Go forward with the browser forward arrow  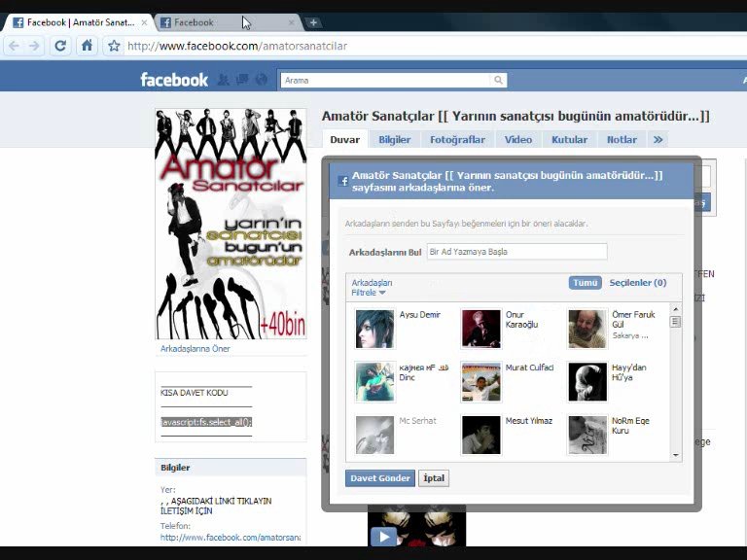(34, 46)
